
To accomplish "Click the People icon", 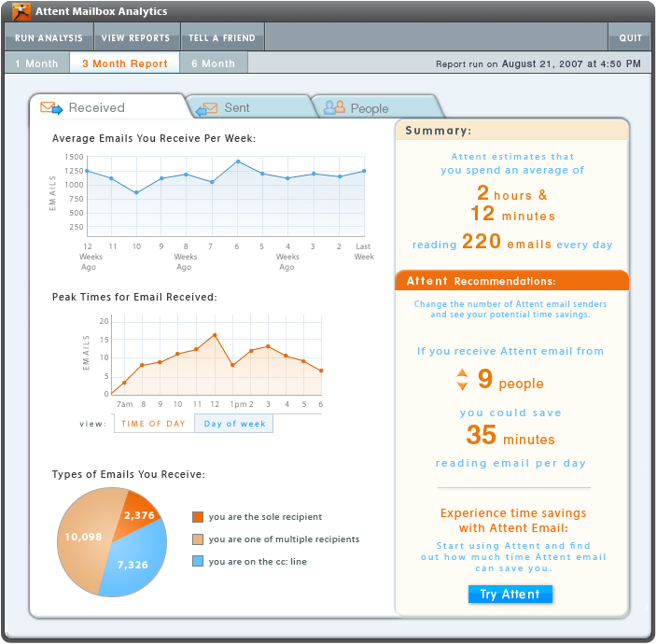I will 334,107.
